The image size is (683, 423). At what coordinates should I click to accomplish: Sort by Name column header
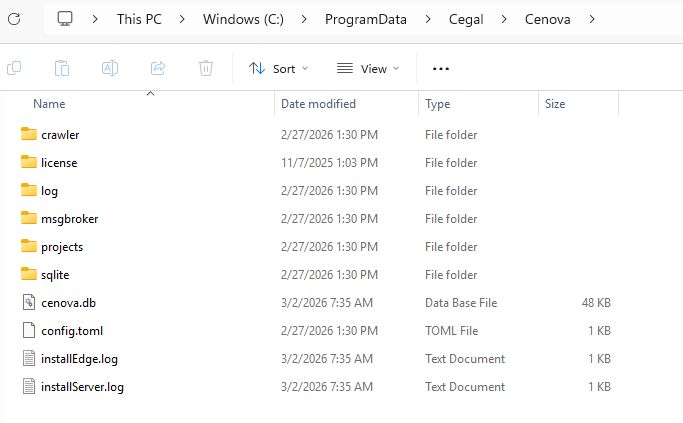[x=49, y=104]
